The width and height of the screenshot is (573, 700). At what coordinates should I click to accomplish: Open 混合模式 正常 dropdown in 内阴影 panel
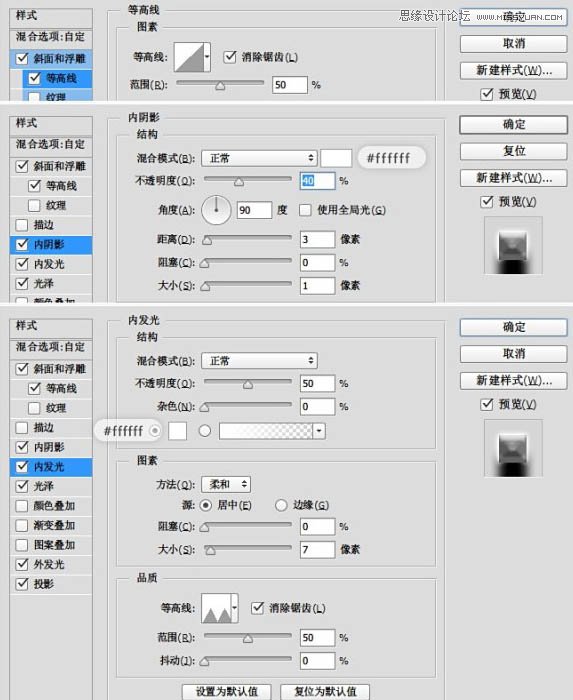point(259,158)
